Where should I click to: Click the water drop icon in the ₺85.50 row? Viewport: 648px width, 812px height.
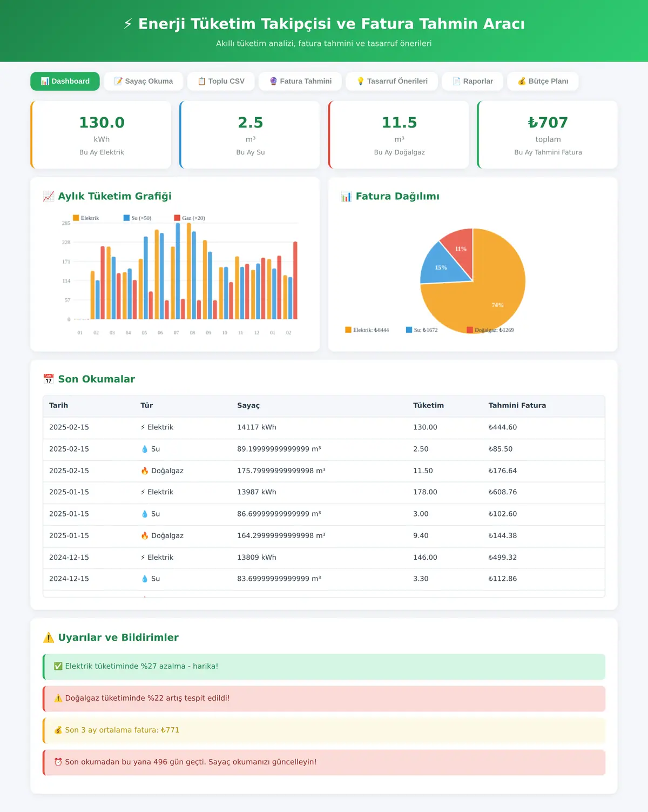[145, 449]
